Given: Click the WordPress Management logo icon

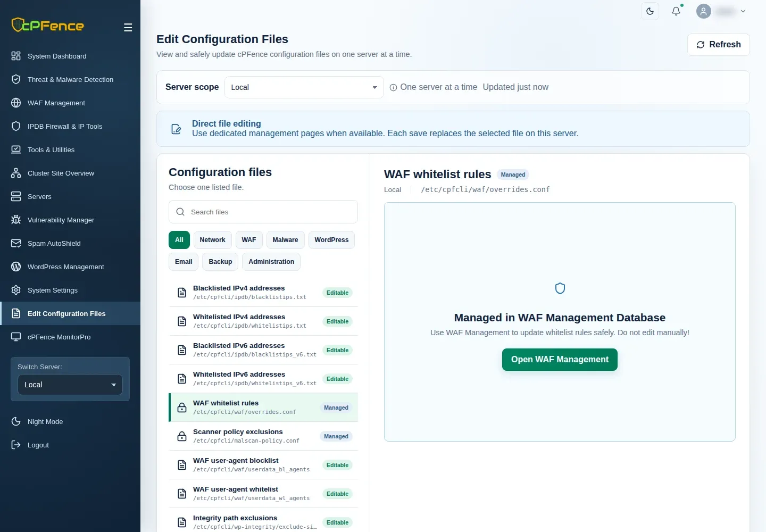Looking at the screenshot, I should click(16, 267).
